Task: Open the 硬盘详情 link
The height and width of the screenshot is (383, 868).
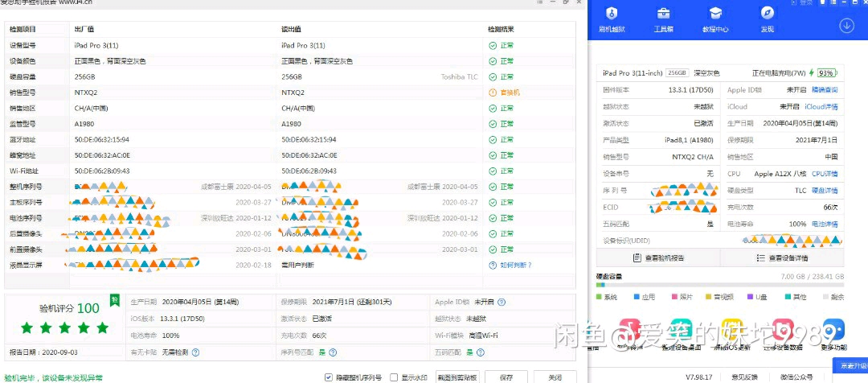Action: (x=825, y=191)
